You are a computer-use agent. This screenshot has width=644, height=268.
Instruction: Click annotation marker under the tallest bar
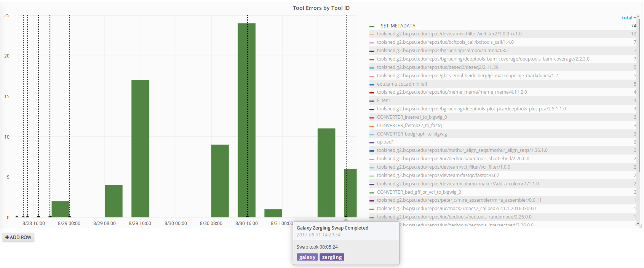[248, 217]
